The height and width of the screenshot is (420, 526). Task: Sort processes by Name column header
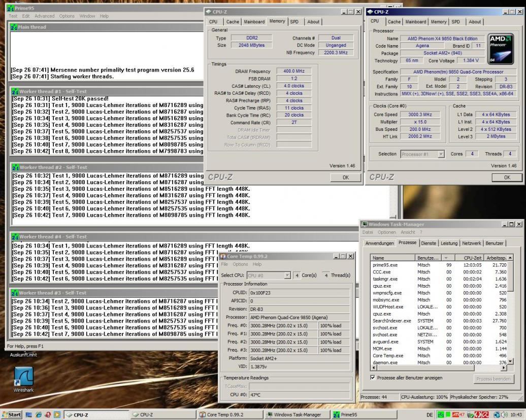[x=392, y=258]
